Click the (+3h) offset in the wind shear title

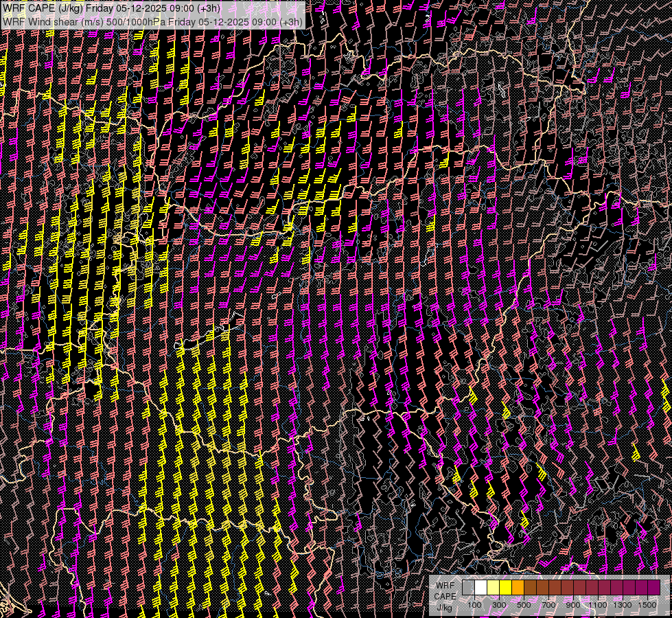coord(290,21)
